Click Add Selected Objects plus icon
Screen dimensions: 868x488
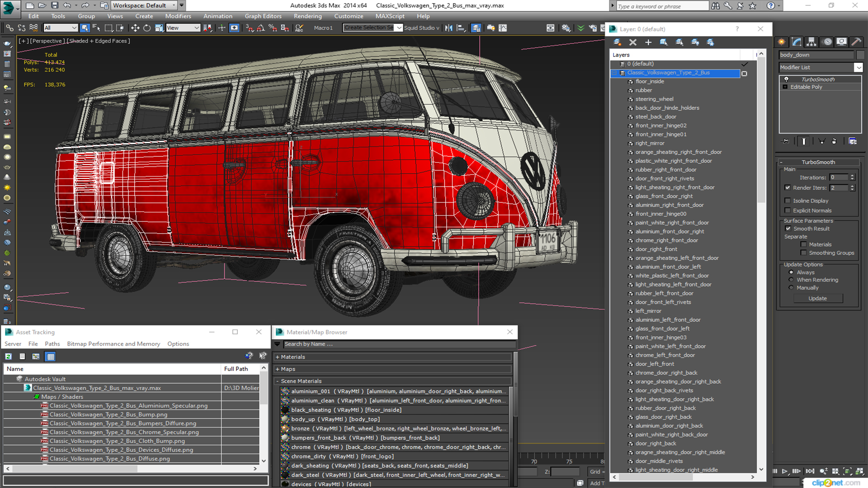[648, 42]
